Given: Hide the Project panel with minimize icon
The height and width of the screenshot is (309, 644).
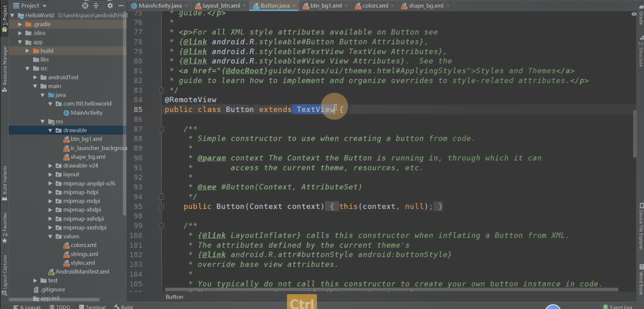Looking at the screenshot, I should tap(121, 6).
